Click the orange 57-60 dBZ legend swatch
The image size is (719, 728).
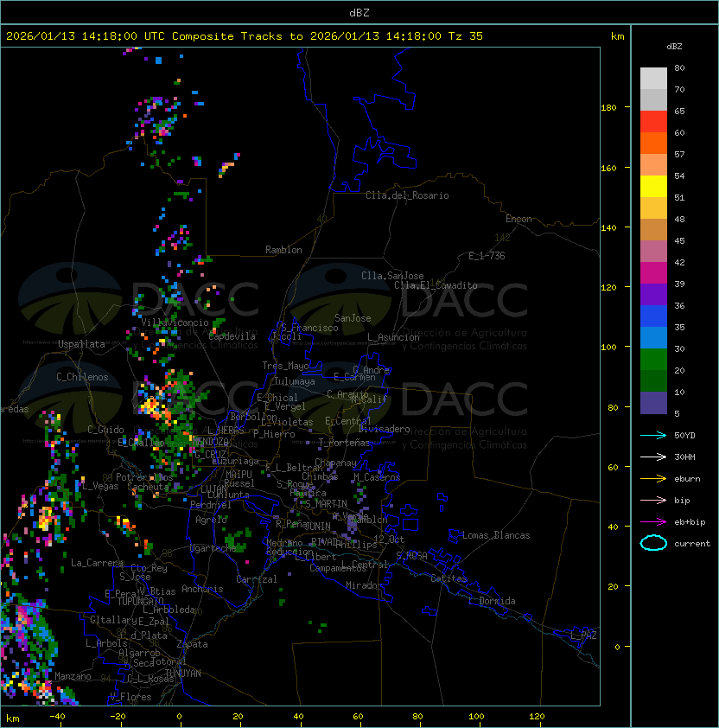(x=653, y=143)
